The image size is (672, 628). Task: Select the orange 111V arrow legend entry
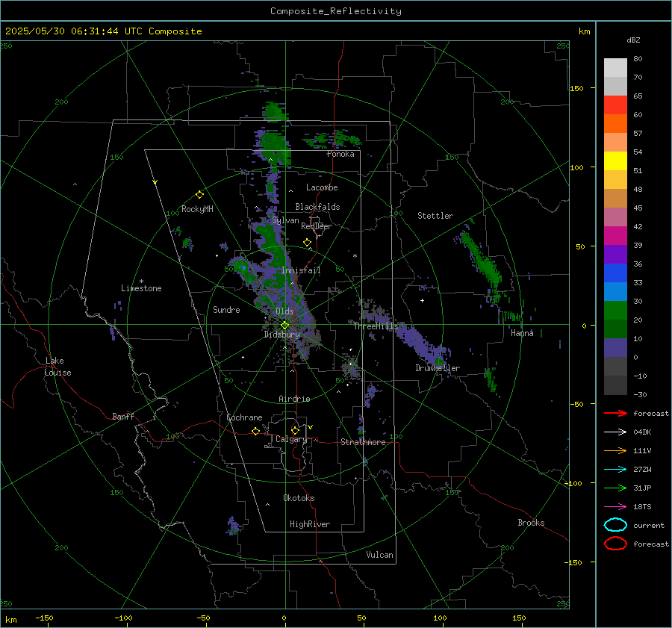coord(615,450)
